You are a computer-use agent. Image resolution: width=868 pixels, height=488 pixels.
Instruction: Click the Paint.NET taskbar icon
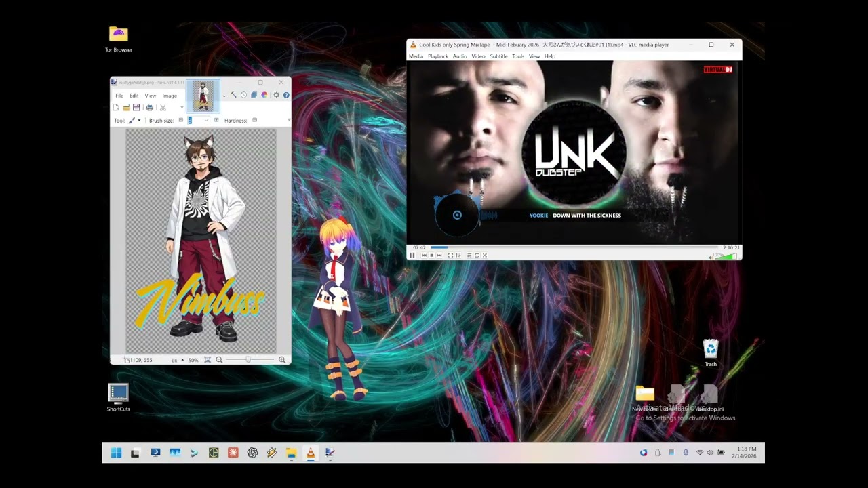[x=330, y=453]
